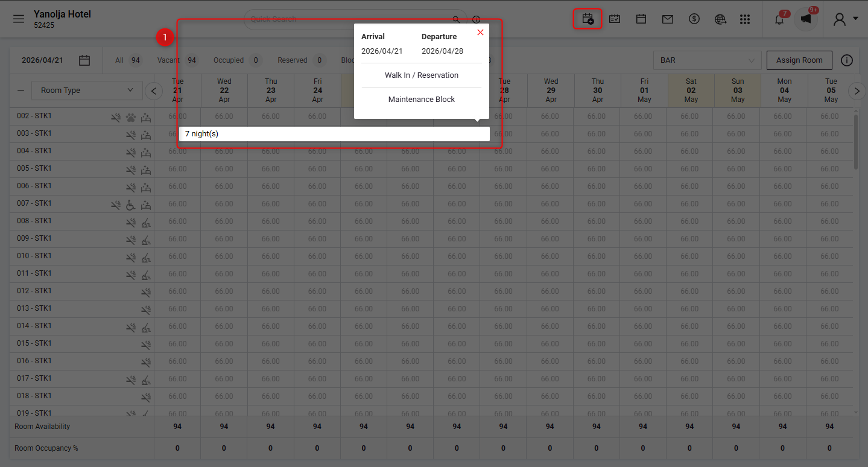Select room row 015 - STK1

(x=34, y=343)
